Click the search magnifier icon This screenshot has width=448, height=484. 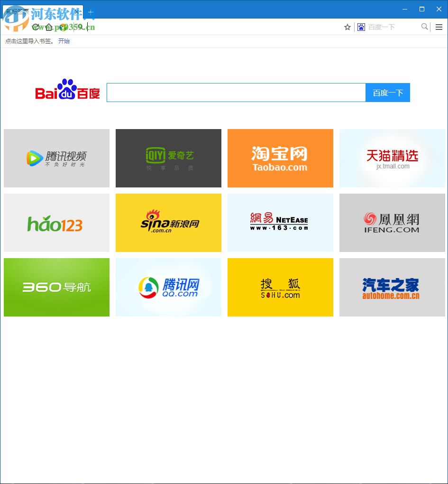pos(424,27)
